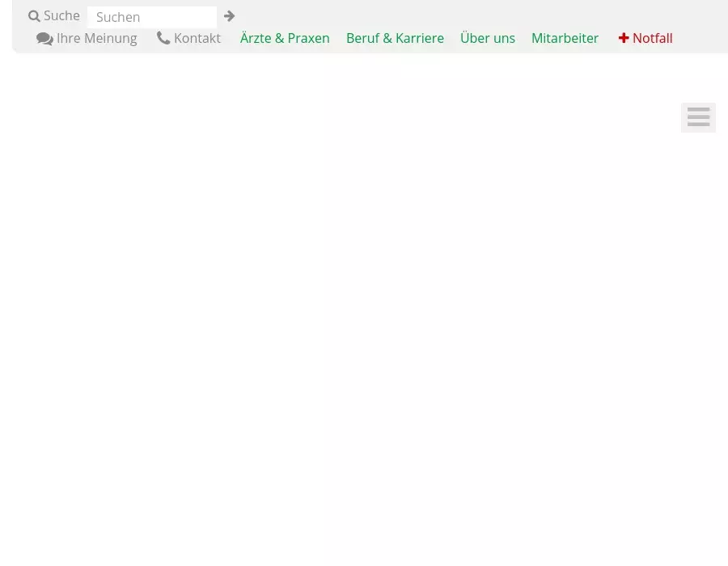
Task: Click the Suchen placeholder text
Action: [118, 17]
